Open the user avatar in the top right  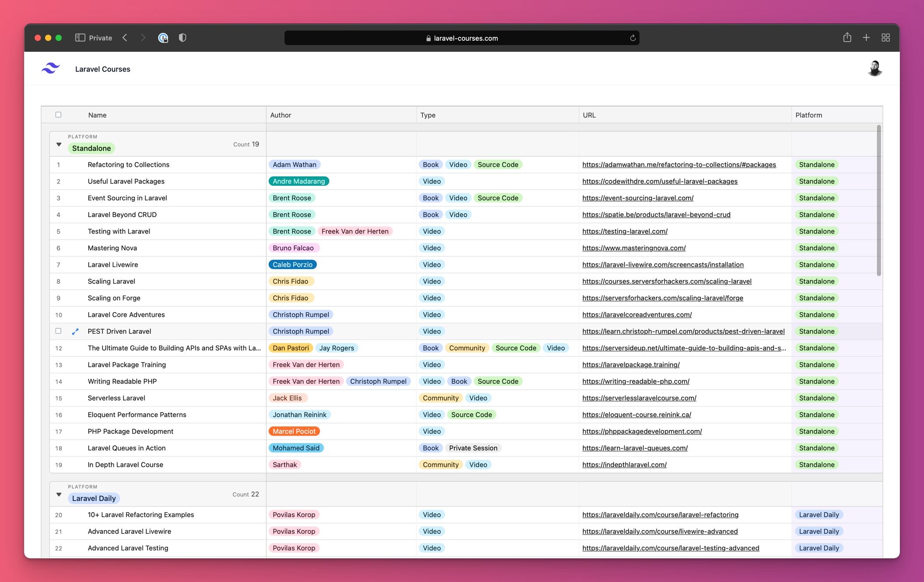point(875,68)
